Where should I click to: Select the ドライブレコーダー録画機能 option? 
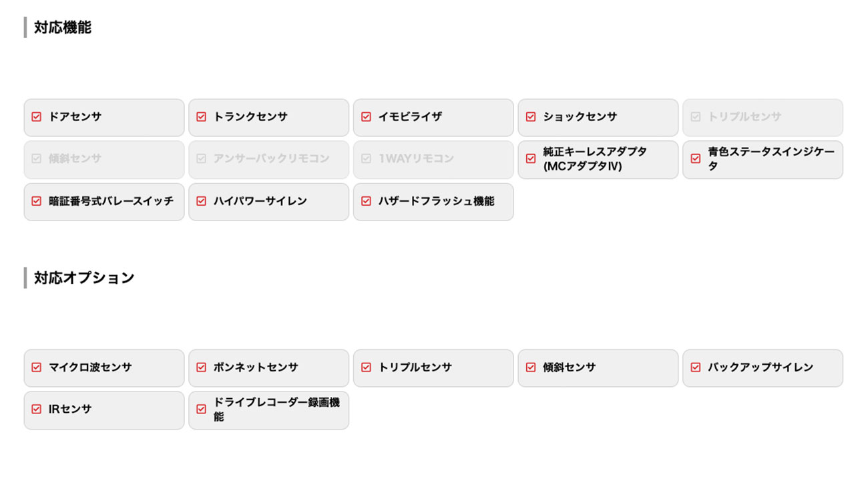click(x=268, y=410)
